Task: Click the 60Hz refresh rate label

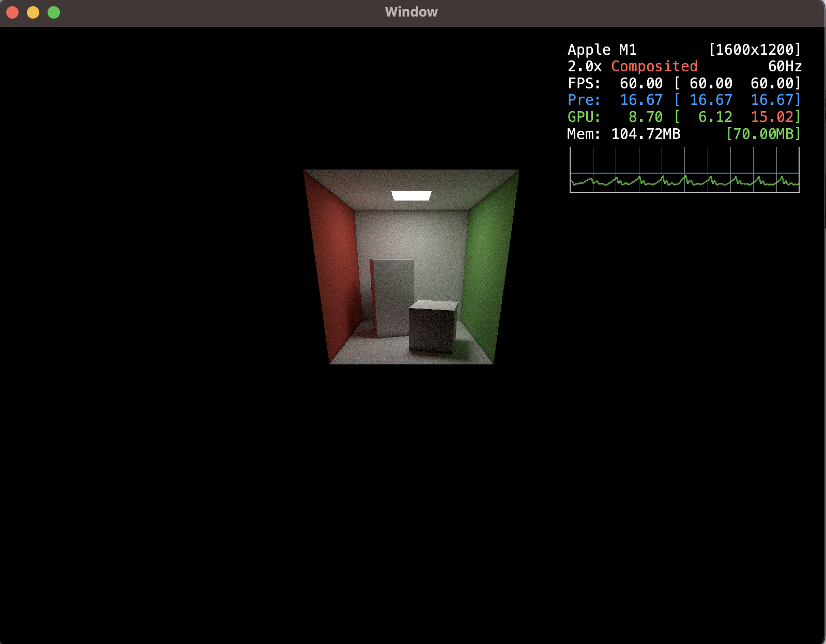Action: pos(784,66)
